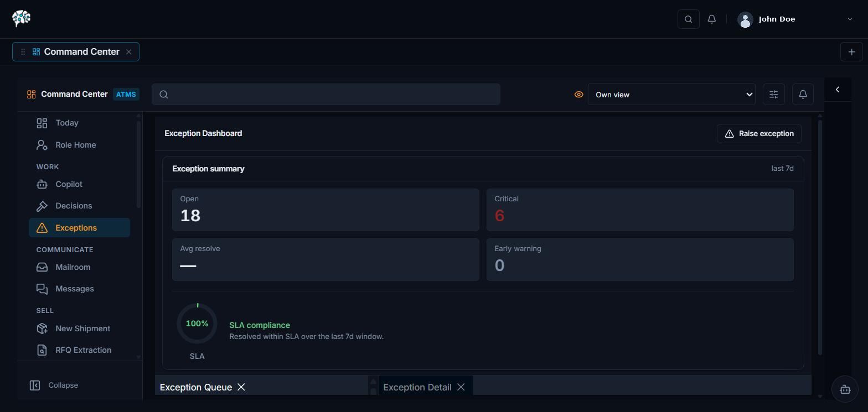Open the floating assistant bot icon
Image resolution: width=868 pixels, height=412 pixels.
[845, 389]
